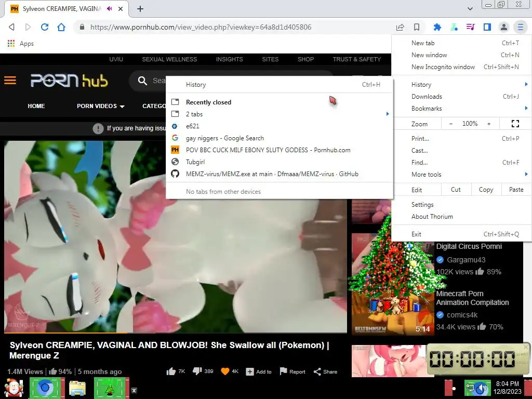Choose New window in the menu
This screenshot has width=532, height=399.
tap(461, 55)
